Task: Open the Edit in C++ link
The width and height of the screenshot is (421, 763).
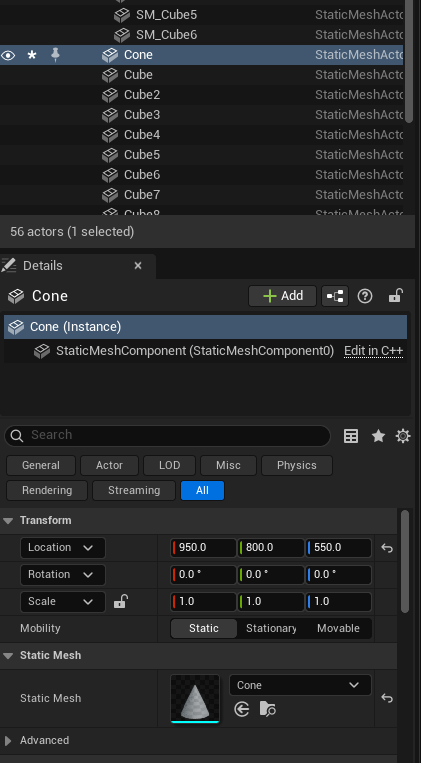Action: pyautogui.click(x=373, y=351)
